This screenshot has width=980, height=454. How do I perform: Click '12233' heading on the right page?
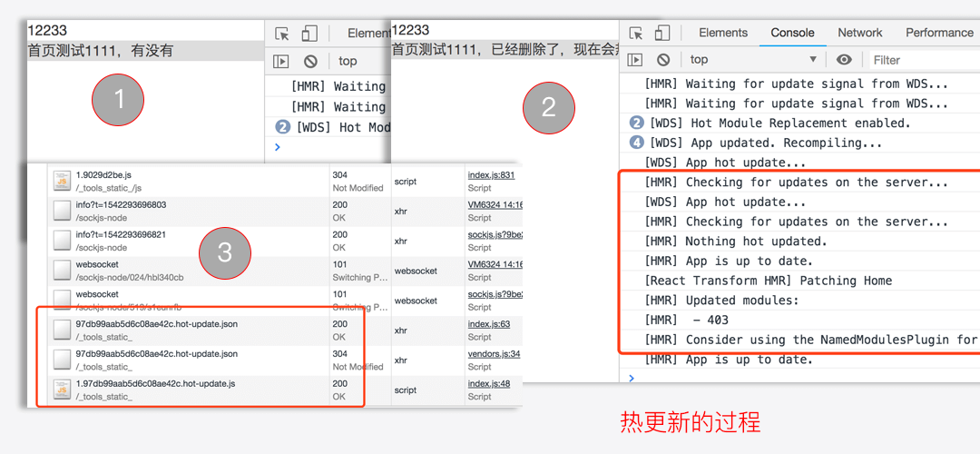pos(411,30)
